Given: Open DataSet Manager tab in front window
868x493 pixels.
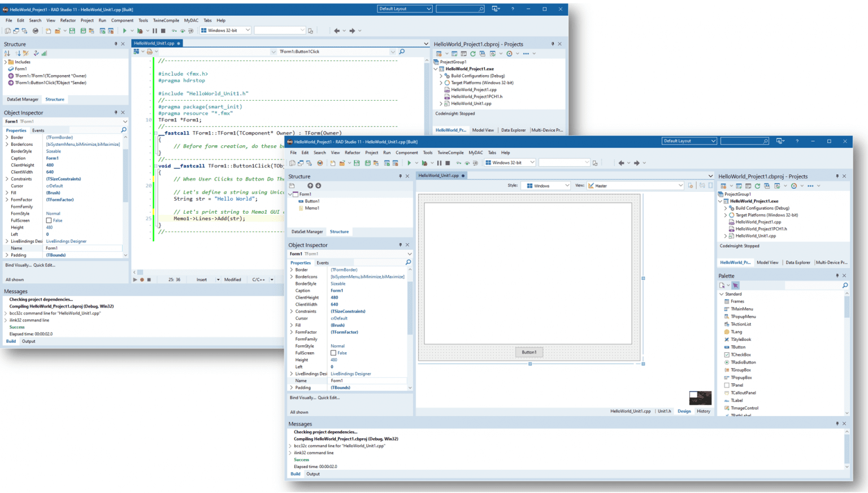Looking at the screenshot, I should click(307, 231).
